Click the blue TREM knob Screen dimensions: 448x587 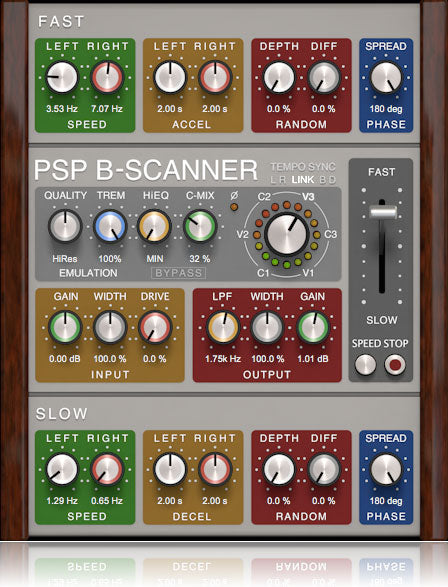[110, 226]
